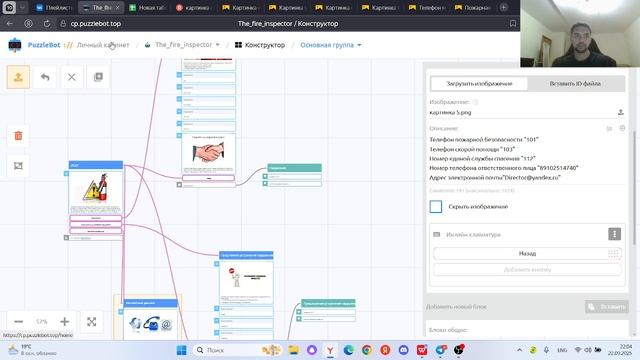The image size is (640, 360).
Task: Click the weather widget showing 19°C
Action: tap(33, 350)
